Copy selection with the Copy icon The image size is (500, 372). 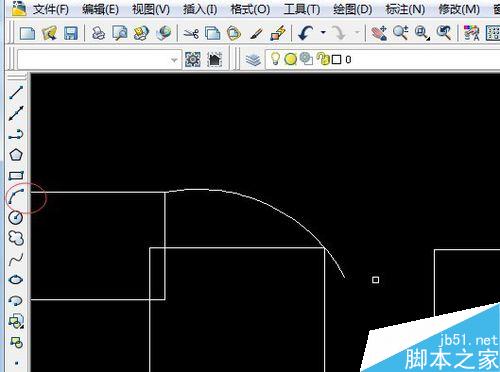212,33
